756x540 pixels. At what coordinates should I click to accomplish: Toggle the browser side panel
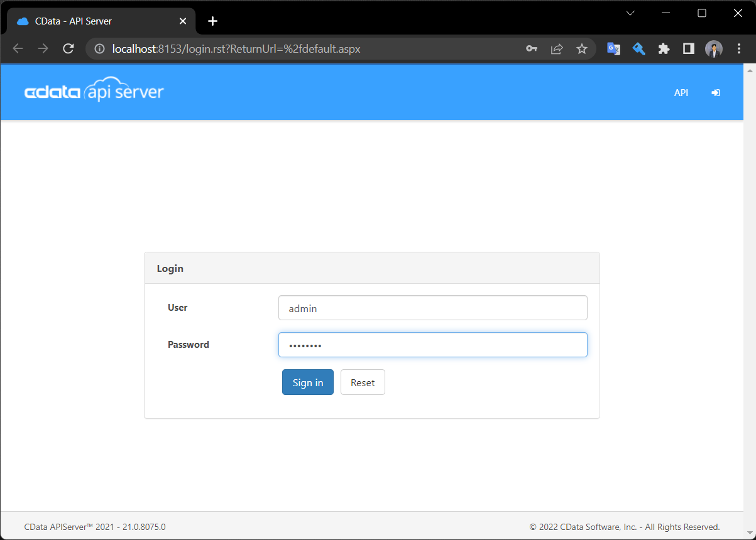coord(689,48)
